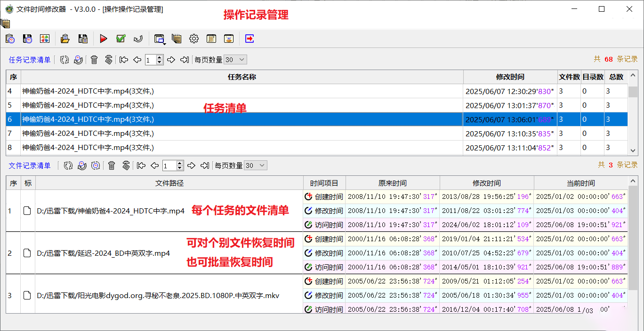Go to previous page of task records

pos(137,60)
